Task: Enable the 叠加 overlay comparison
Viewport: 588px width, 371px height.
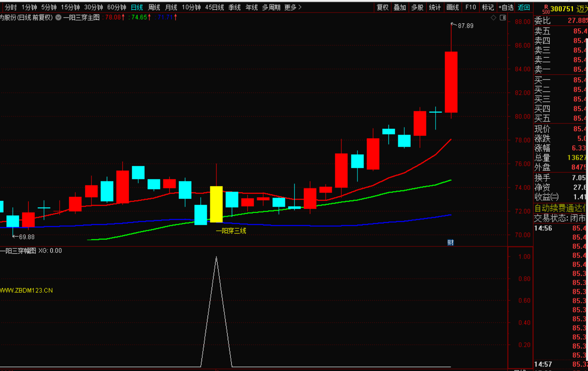Action: point(400,7)
